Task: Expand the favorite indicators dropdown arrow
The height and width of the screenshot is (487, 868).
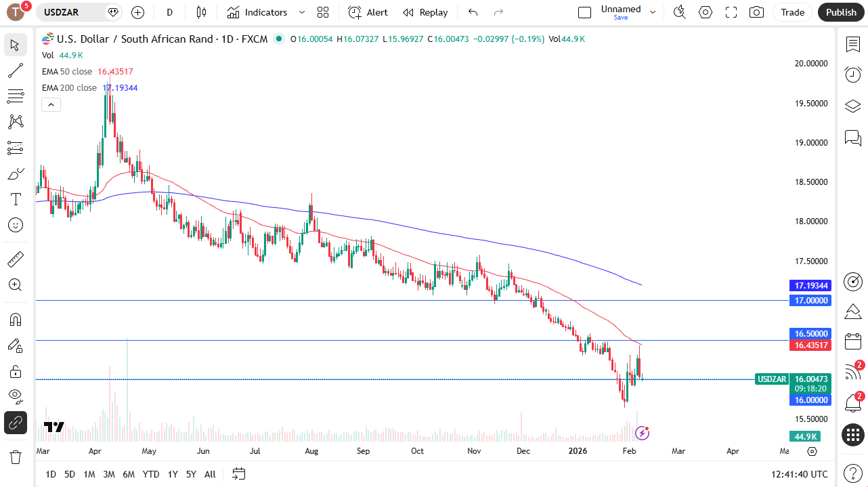Action: [302, 12]
